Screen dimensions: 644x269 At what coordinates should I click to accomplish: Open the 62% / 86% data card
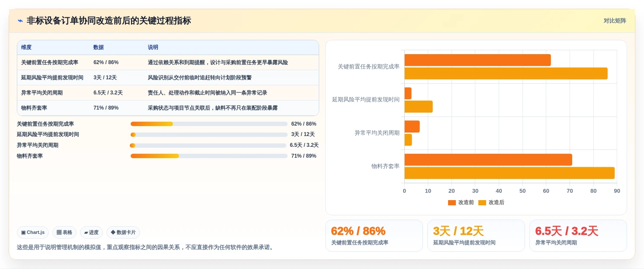click(374, 236)
